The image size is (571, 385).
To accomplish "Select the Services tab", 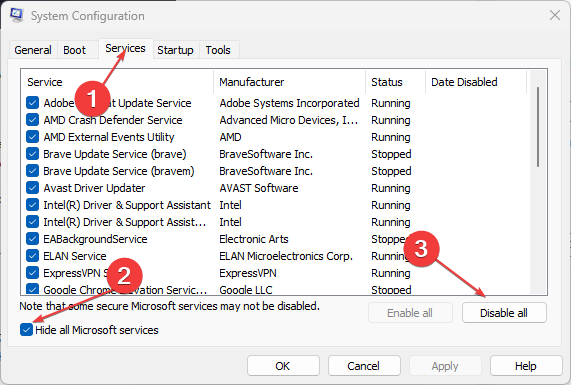I will pos(125,48).
